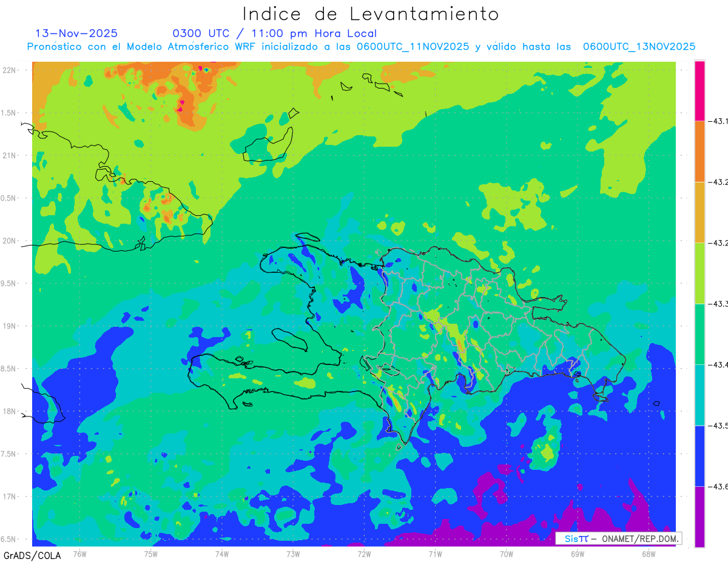This screenshot has height=562, width=728.
Task: Click the blue segment of the color legend
Action: (699, 456)
